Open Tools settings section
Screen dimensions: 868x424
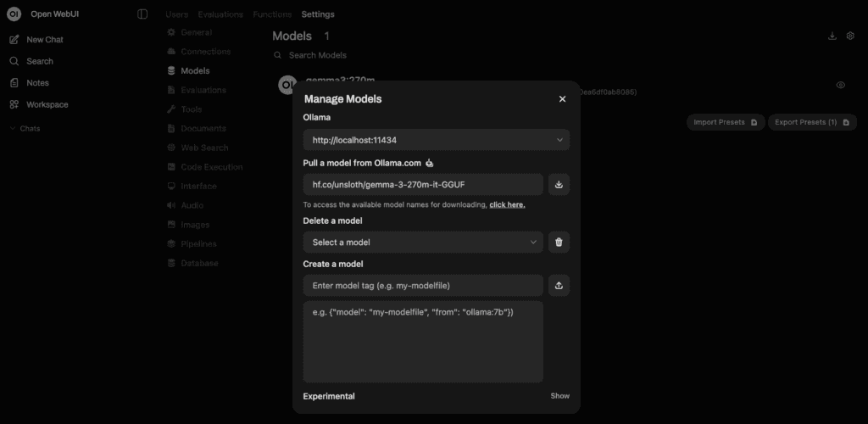click(184, 109)
